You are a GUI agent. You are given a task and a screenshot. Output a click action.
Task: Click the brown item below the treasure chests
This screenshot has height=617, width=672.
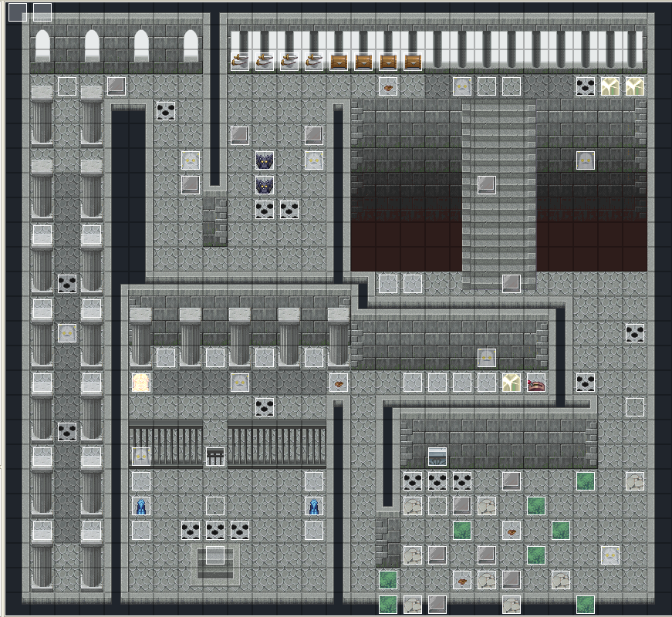(x=388, y=86)
